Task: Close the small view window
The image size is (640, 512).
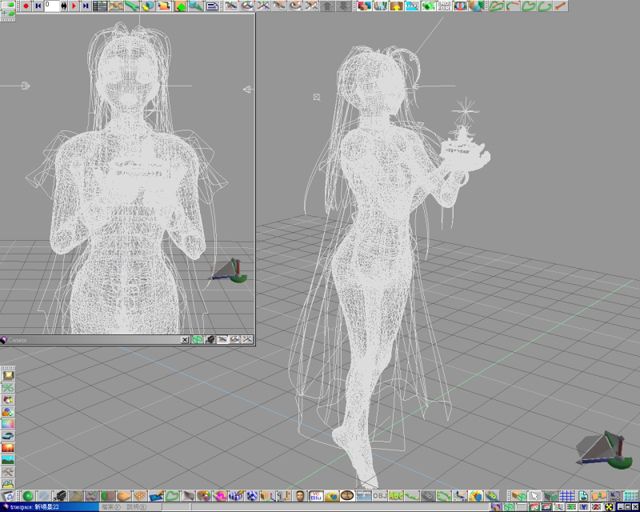Action: tap(185, 340)
